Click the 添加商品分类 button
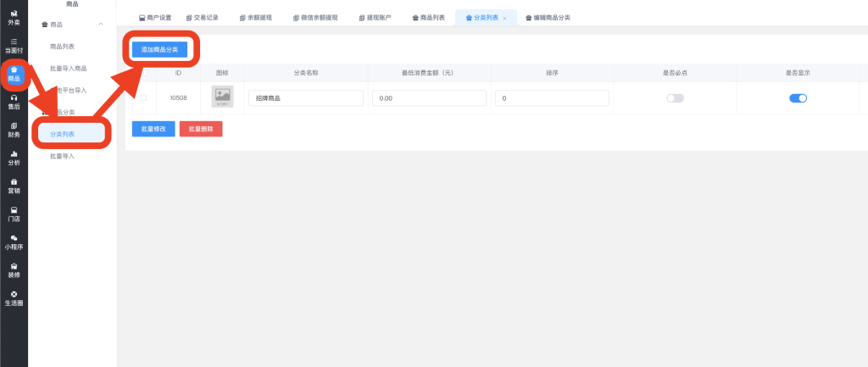Screen dimensions: 868x367 click(159, 49)
